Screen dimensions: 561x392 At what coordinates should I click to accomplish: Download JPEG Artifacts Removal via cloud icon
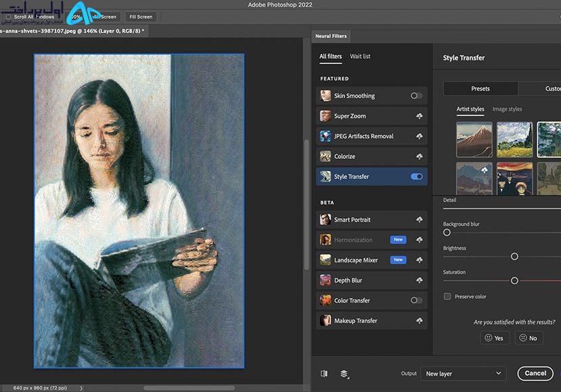point(420,136)
